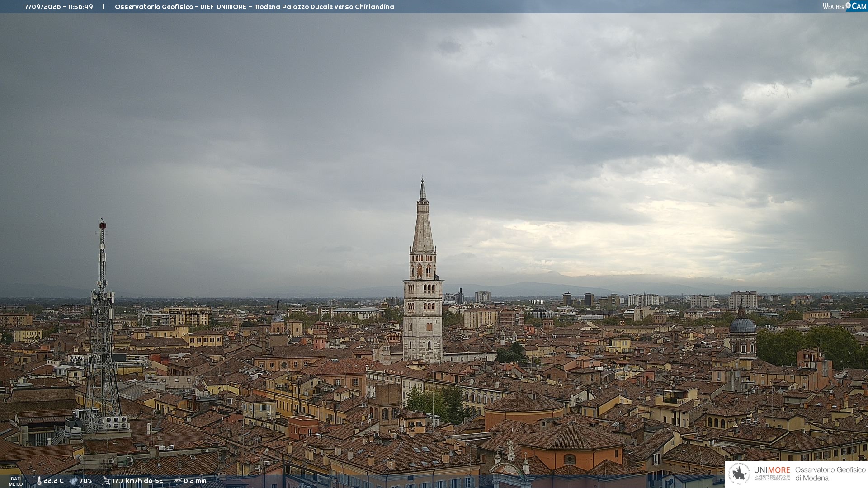Click Osservatorio Geofisico di Modena text
This screenshot has width=868, height=488.
coord(830,474)
